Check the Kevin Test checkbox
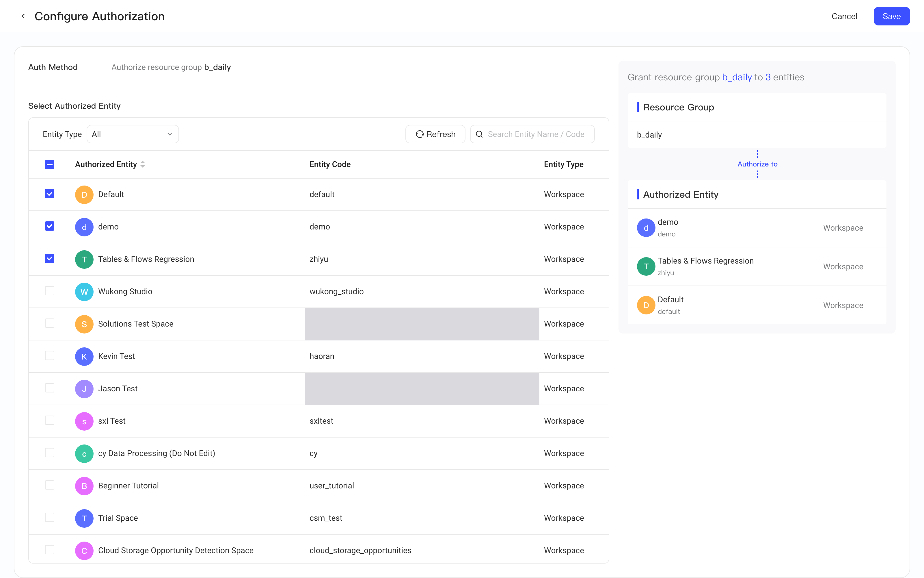 pyautogui.click(x=50, y=355)
